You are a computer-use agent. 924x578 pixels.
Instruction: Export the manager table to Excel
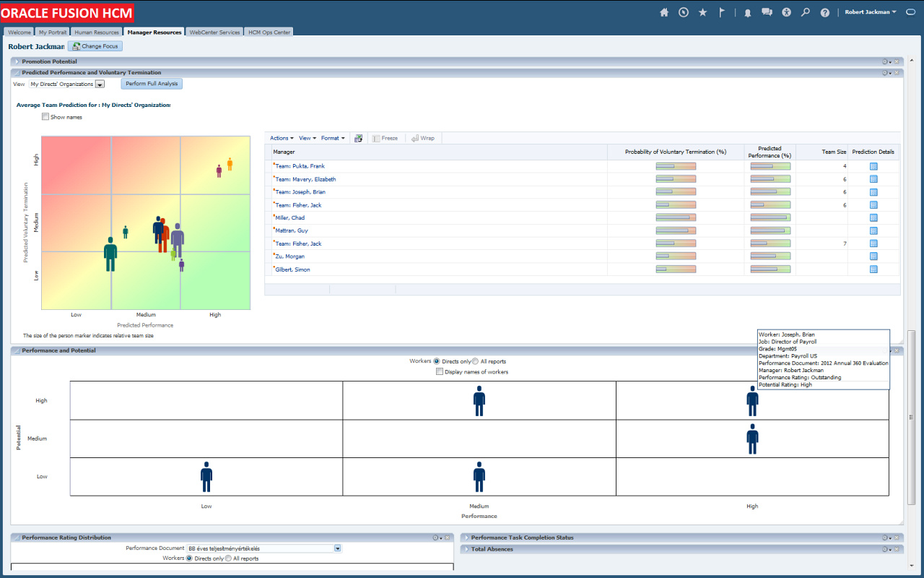coord(358,138)
